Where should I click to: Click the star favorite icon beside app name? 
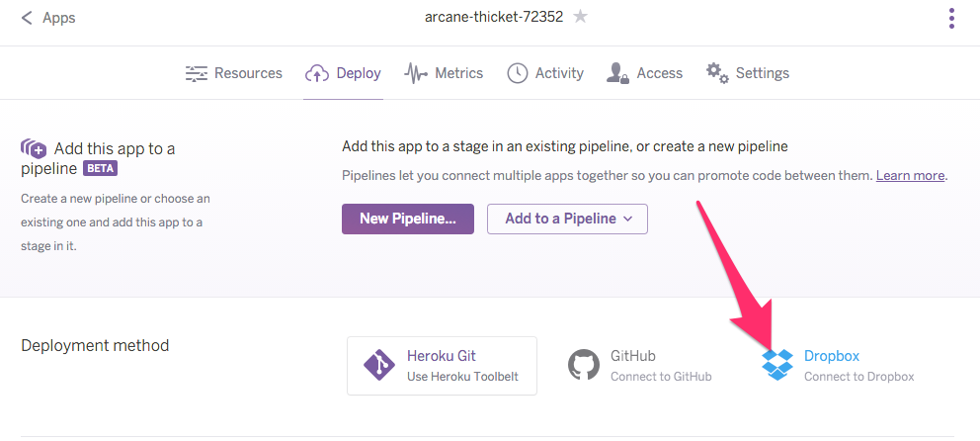(581, 17)
